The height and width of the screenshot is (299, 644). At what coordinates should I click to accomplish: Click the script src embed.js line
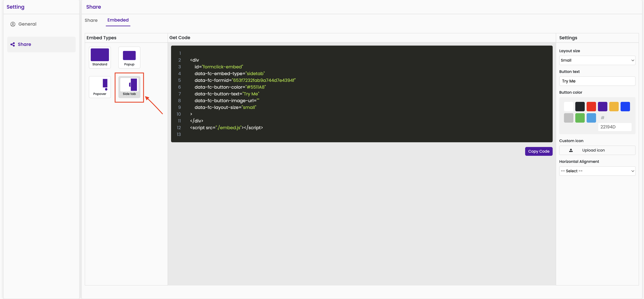coord(226,127)
